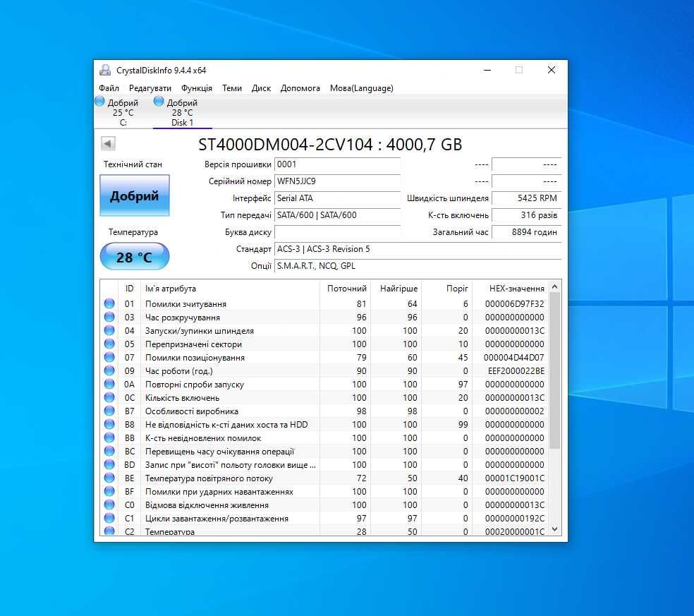
Task: Click status icon of attribute BE
Action: pyautogui.click(x=109, y=478)
